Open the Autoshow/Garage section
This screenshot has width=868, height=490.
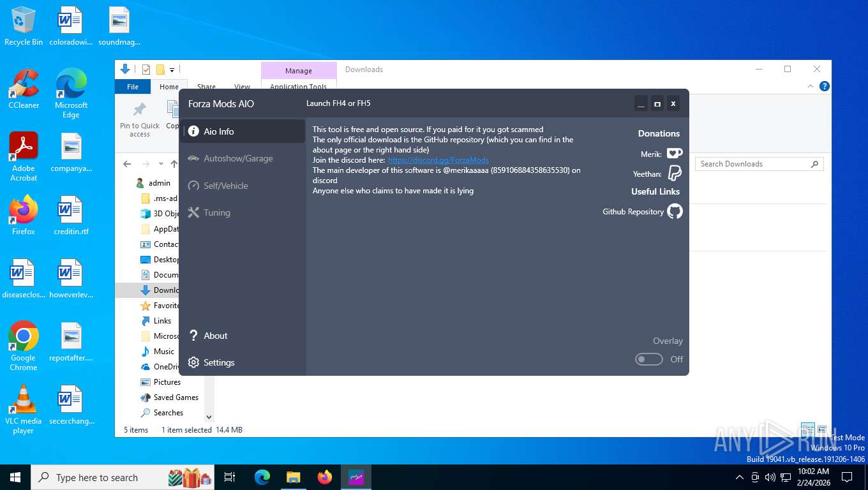tap(243, 158)
